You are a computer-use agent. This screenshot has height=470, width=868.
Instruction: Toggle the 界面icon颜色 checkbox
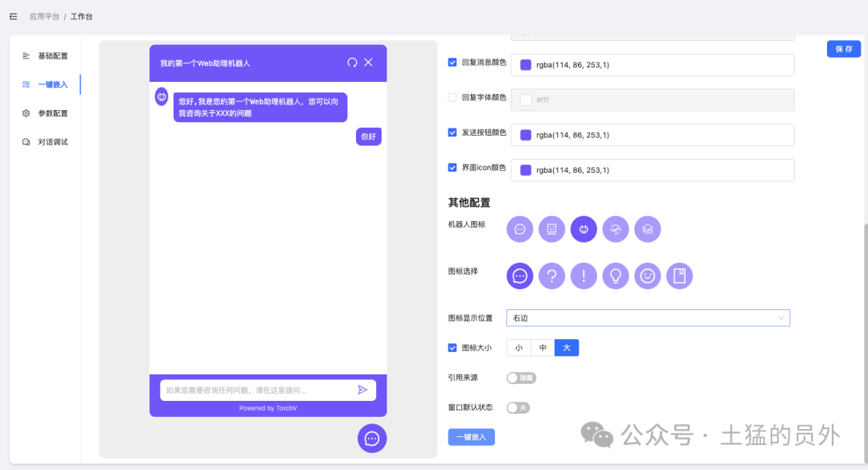click(x=452, y=168)
